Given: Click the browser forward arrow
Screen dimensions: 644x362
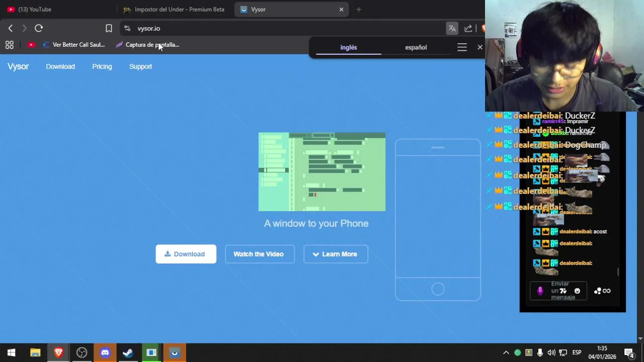Looking at the screenshot, I should pyautogui.click(x=24, y=29).
